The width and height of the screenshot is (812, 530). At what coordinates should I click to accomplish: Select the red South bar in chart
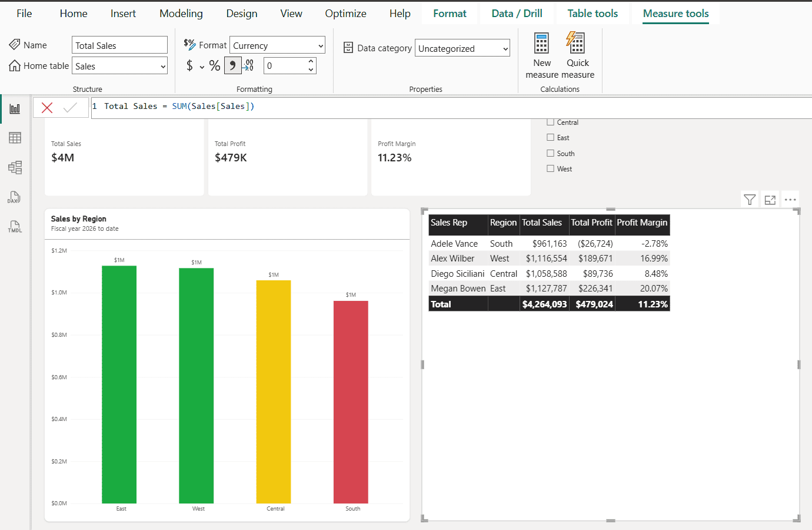click(x=351, y=402)
